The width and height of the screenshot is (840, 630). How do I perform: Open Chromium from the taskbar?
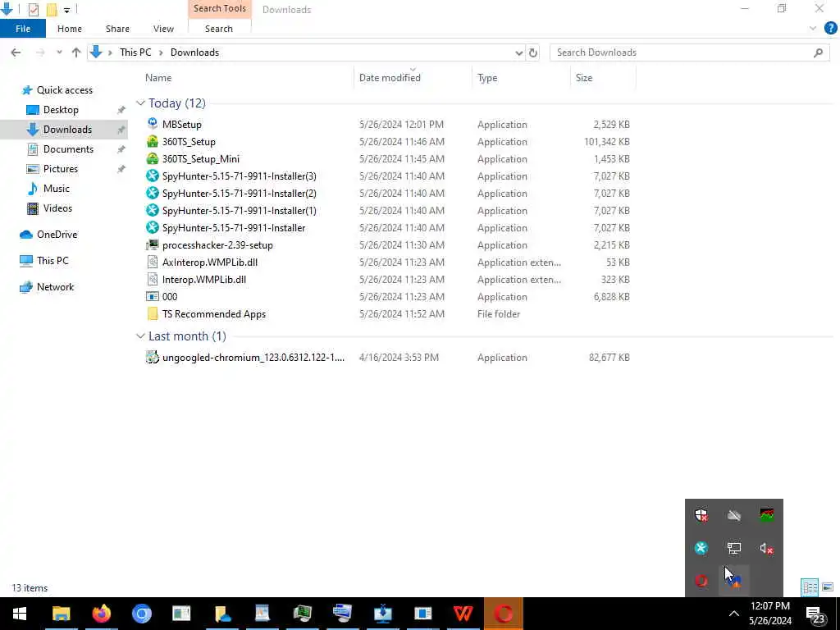click(x=141, y=614)
